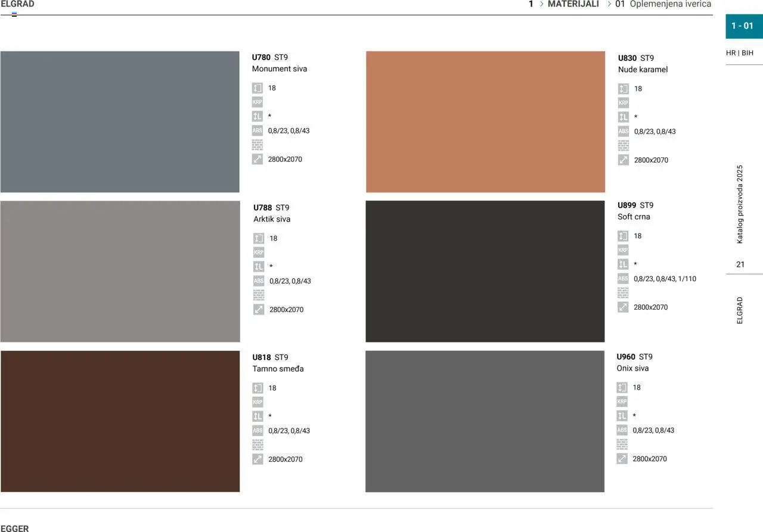Click the teal 1 - 01 section tab
The height and width of the screenshot is (532, 763).
[x=743, y=26]
